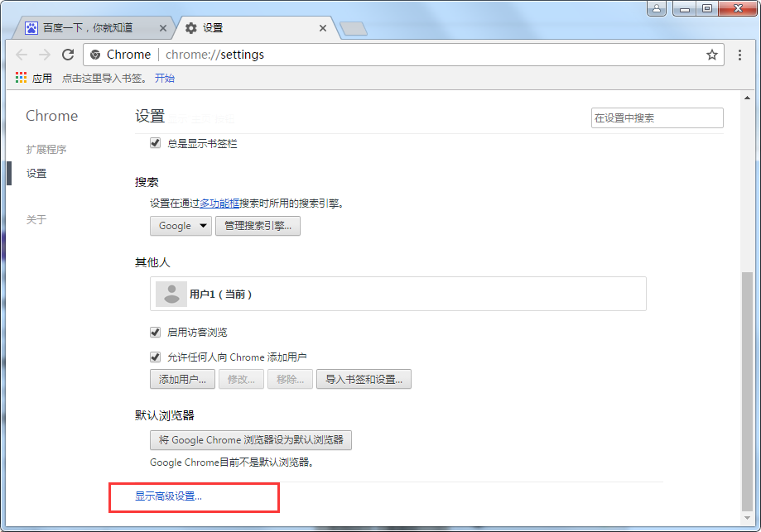Click the page vertical scrollbar thumb
This screenshot has height=532, width=761.
[x=747, y=391]
